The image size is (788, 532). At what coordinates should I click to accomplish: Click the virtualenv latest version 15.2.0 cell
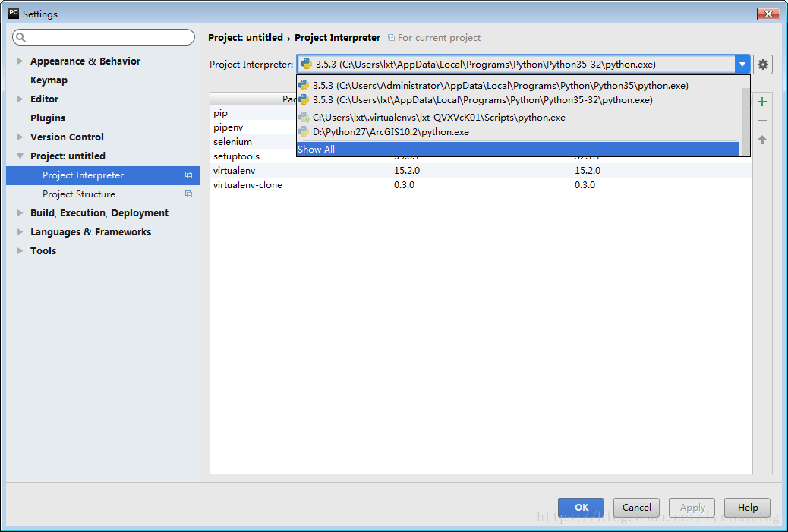(x=588, y=171)
